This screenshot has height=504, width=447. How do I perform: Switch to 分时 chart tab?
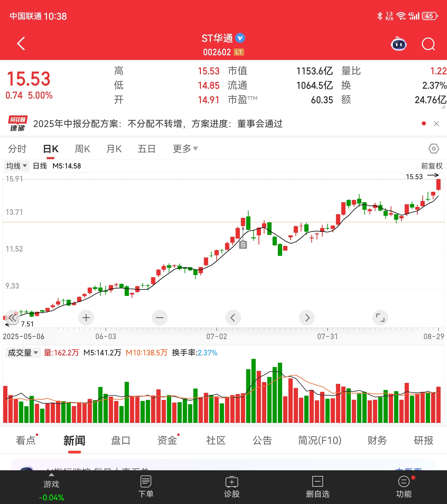point(17,149)
